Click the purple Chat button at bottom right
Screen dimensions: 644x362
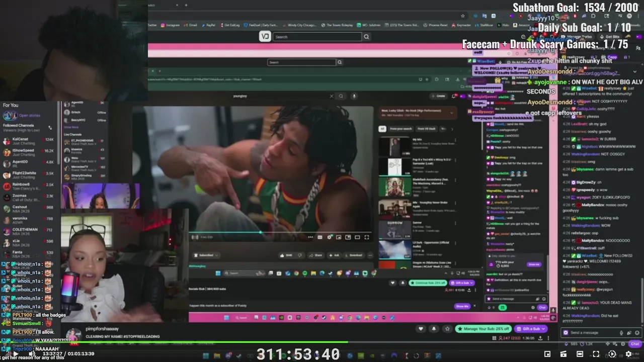point(634,344)
